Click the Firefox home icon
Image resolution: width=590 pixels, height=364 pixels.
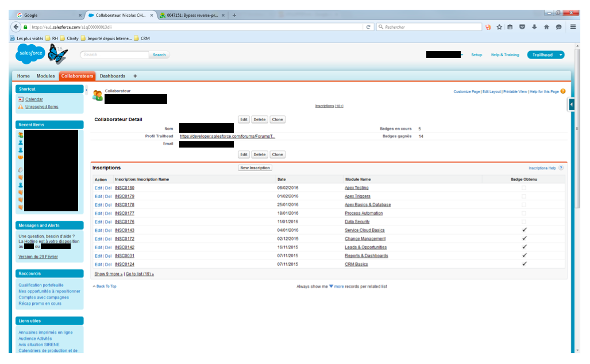pos(546,27)
